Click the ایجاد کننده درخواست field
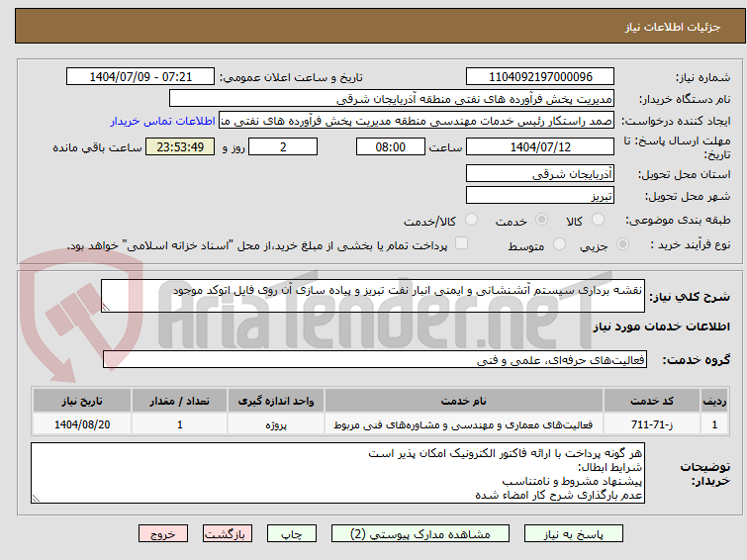747x560 pixels. pyautogui.click(x=417, y=121)
